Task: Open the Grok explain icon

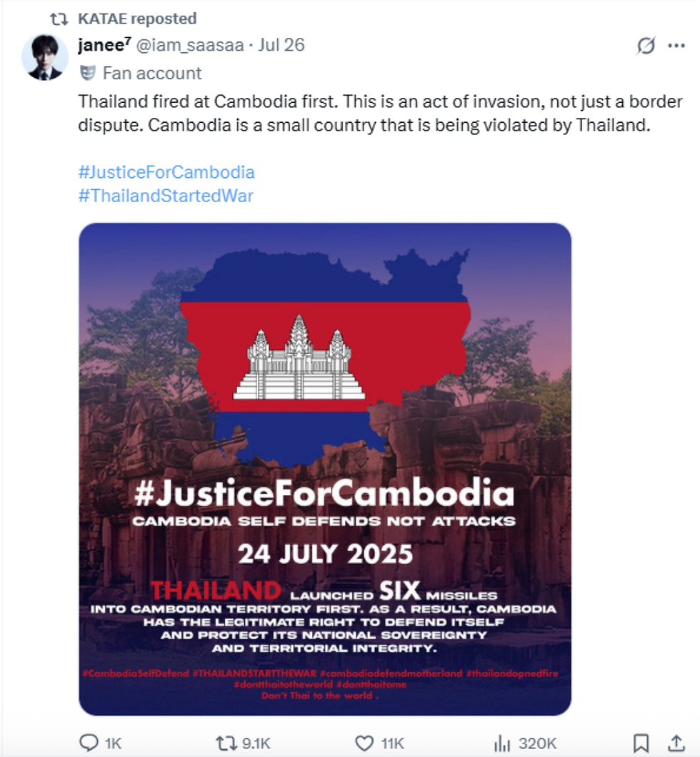Action: (x=646, y=46)
